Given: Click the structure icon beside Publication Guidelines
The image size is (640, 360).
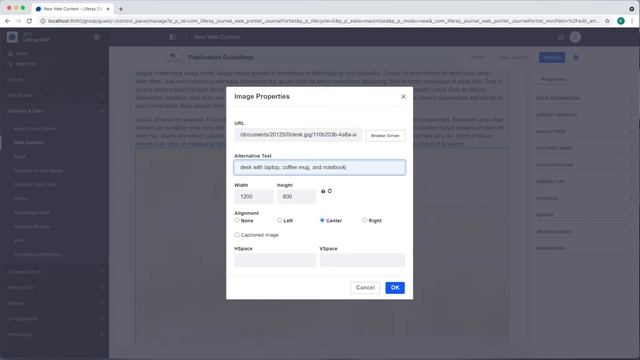Looking at the screenshot, I should [x=173, y=57].
